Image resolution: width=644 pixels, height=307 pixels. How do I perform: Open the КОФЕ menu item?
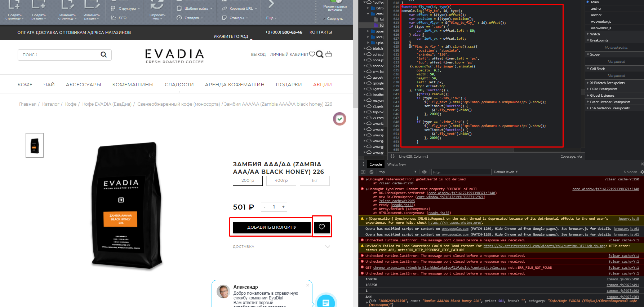click(x=25, y=84)
